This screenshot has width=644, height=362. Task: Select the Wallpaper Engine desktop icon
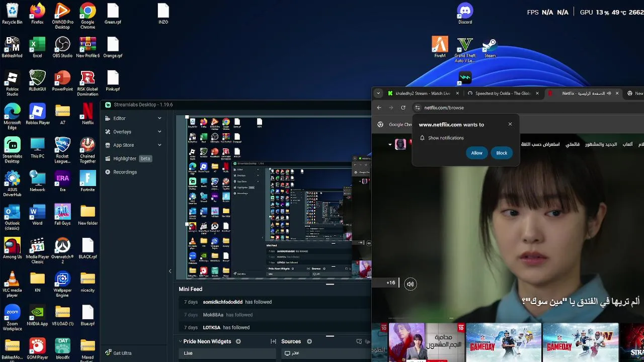62,285
